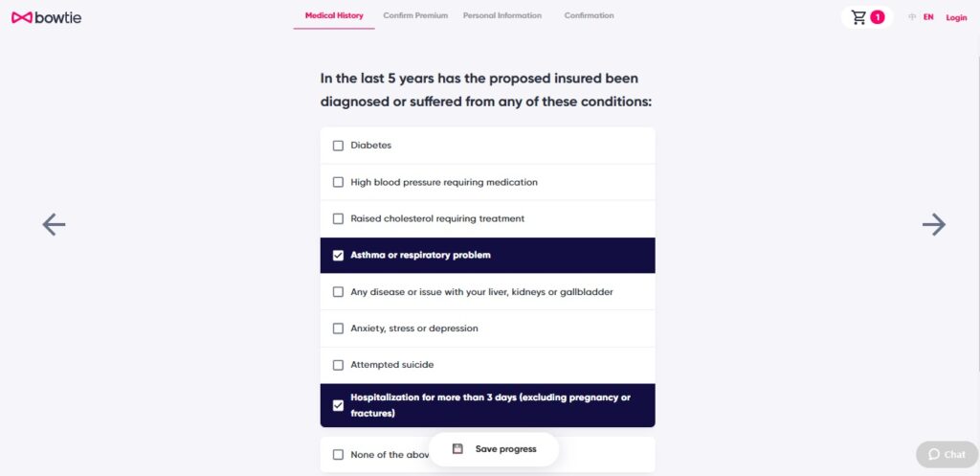Image resolution: width=980 pixels, height=476 pixels.
Task: Check the Diabetes checkbox
Action: tap(338, 146)
